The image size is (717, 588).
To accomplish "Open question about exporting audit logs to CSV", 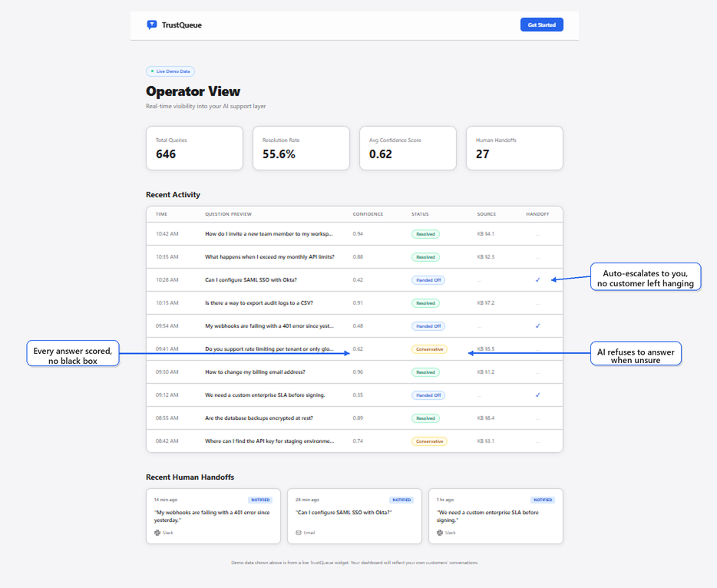I will [x=259, y=302].
